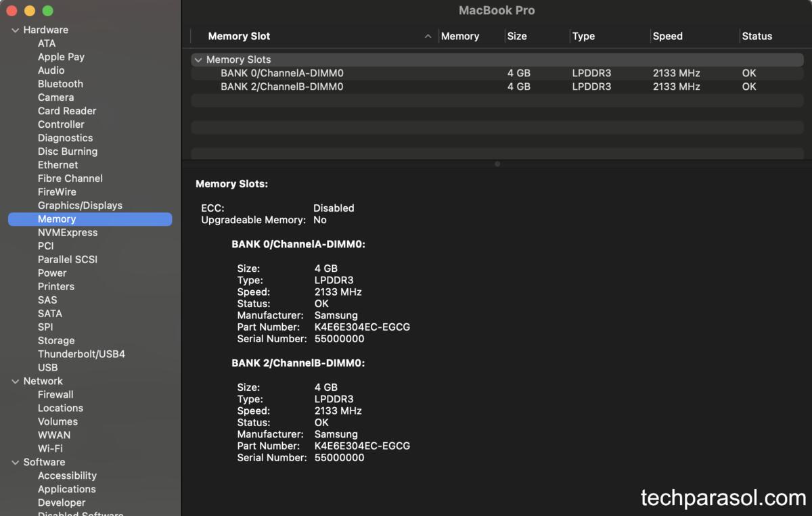Select NVMExpress in the sidebar
Screen dimensions: 812x516
pos(68,233)
